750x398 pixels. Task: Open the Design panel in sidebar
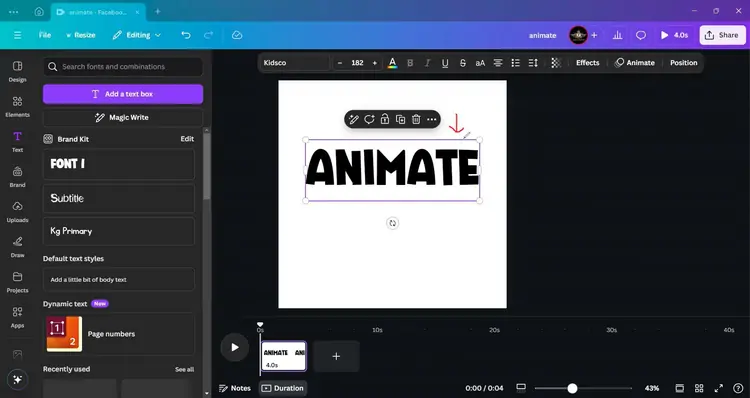tap(17, 71)
